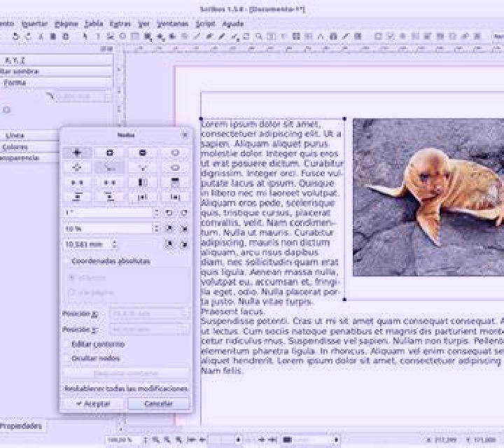This screenshot has width=504, height=448.
Task: Click the Mirror Path Vertically icon
Action: click(x=175, y=182)
